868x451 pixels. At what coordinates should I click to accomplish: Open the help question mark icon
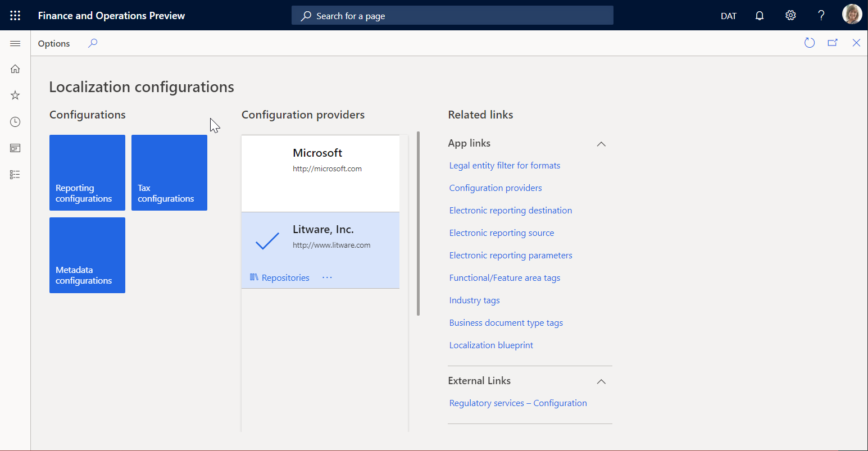point(821,16)
